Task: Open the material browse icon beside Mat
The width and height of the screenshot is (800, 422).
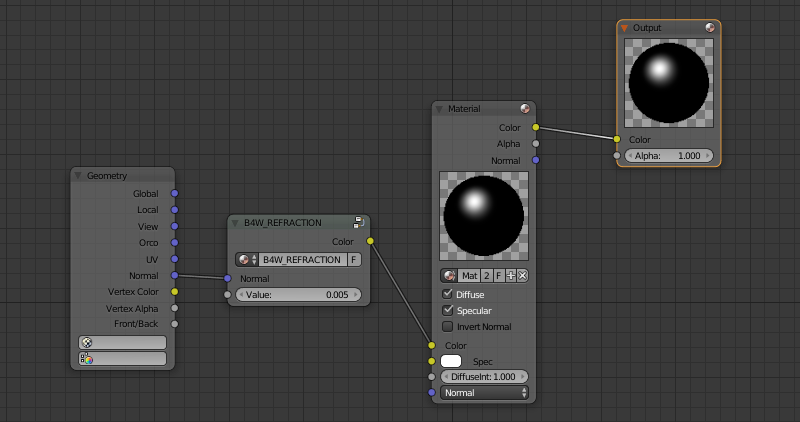Action: [450, 275]
